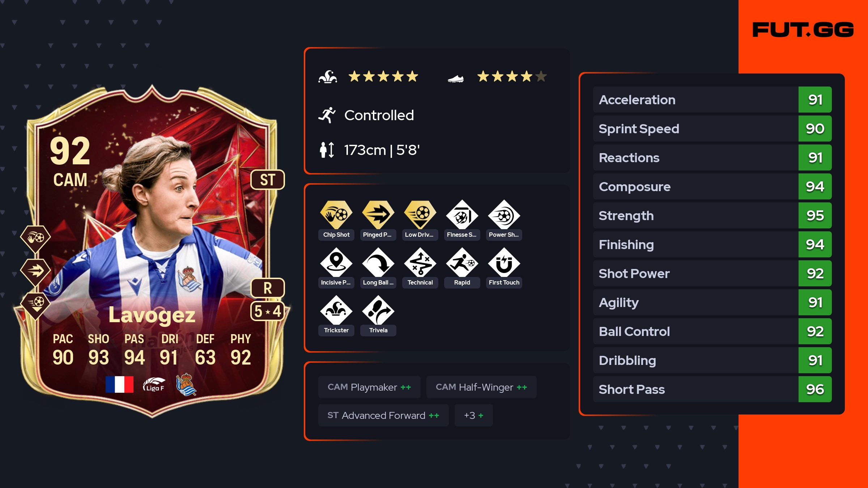The height and width of the screenshot is (488, 868).
Task: Select the Incisive Pass playstyle icon
Action: (336, 262)
